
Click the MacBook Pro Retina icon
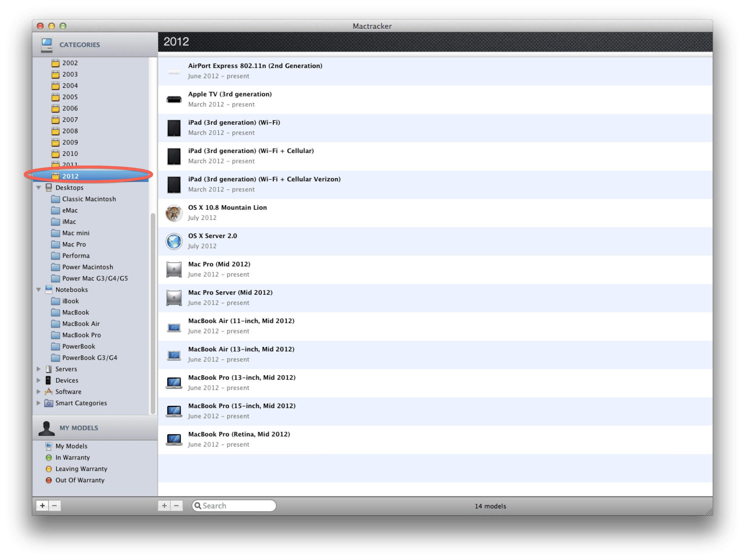(174, 440)
